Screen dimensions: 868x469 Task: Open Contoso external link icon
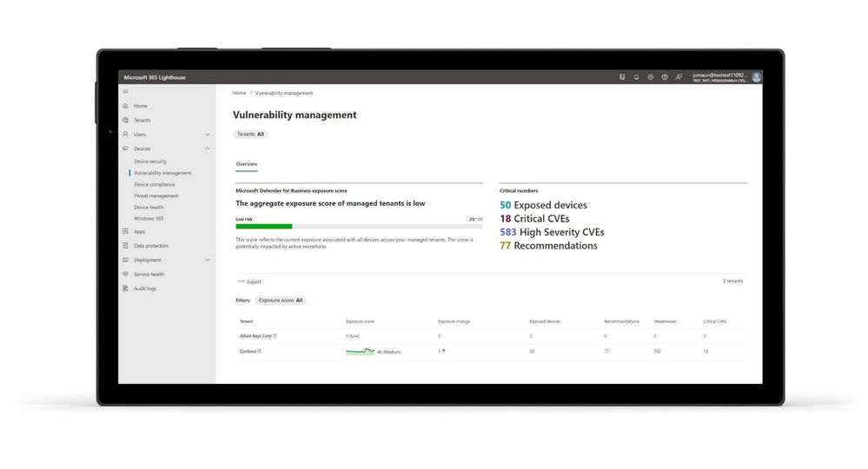click(x=259, y=351)
